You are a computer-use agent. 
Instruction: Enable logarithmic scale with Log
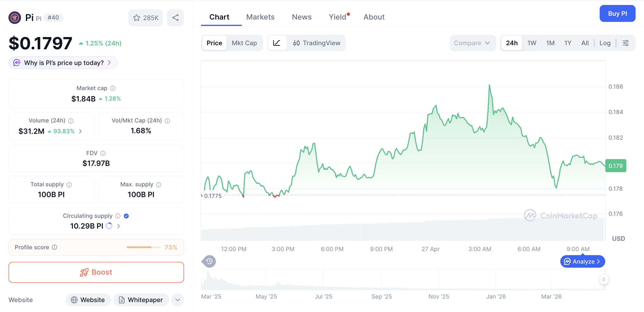pos(605,43)
